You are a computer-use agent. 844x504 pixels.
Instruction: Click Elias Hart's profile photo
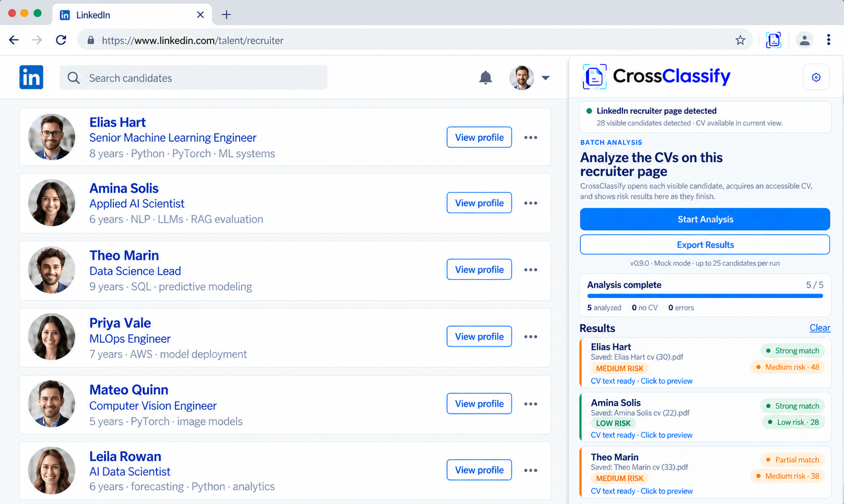(51, 137)
